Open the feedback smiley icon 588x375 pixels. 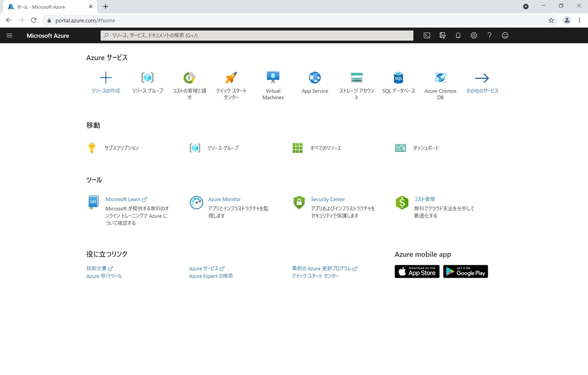[x=505, y=35]
